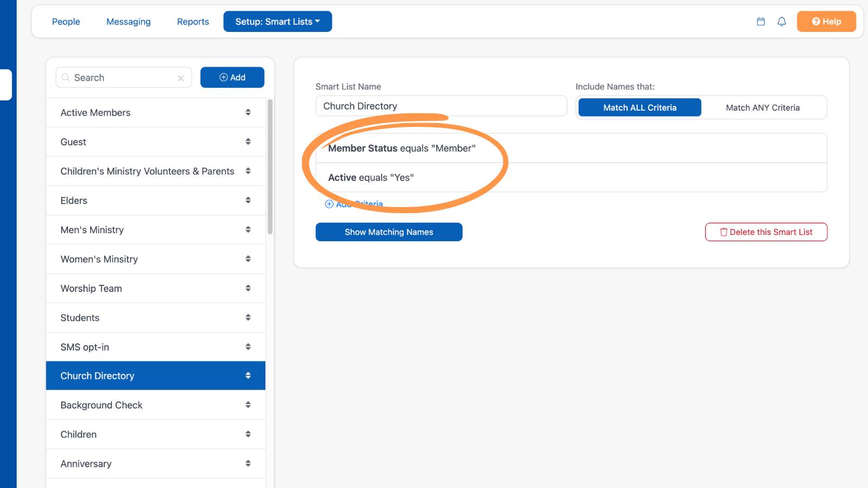The height and width of the screenshot is (488, 868).
Task: Click Show Matching Names button
Action: click(x=389, y=232)
